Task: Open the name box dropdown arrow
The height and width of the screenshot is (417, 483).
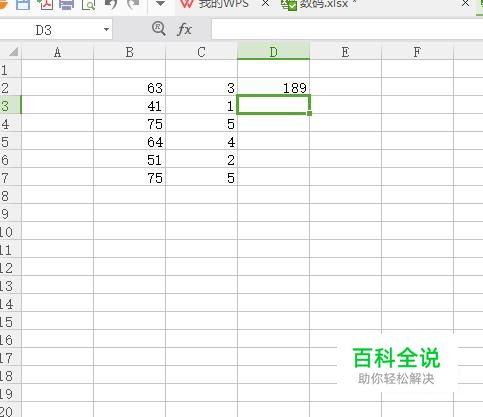Action: click(x=106, y=29)
